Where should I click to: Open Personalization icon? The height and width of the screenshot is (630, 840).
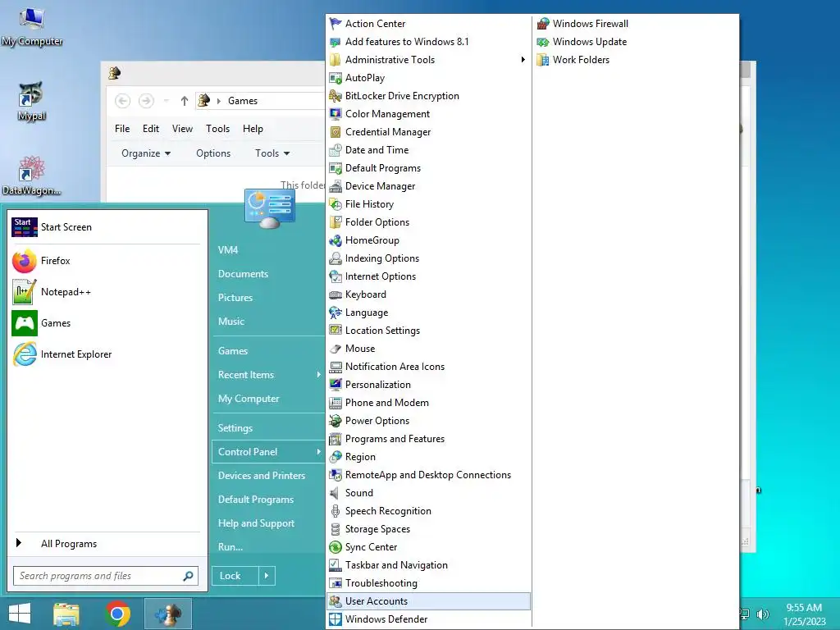pos(336,385)
